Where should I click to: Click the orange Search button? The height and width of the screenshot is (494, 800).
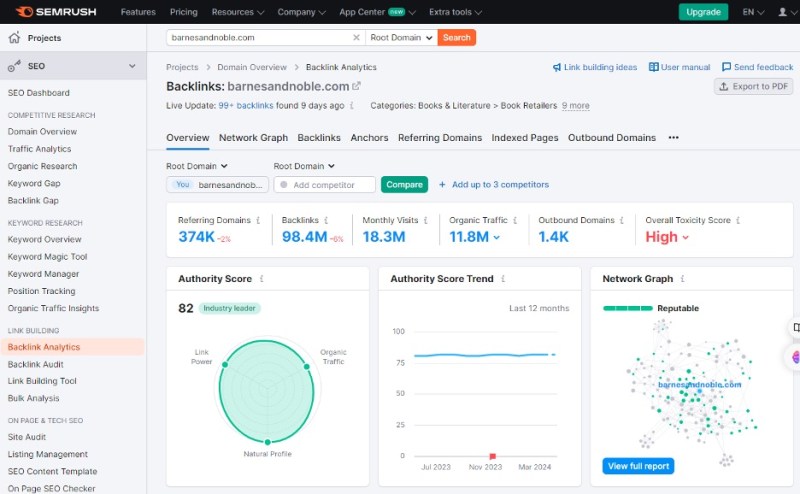[x=457, y=37]
